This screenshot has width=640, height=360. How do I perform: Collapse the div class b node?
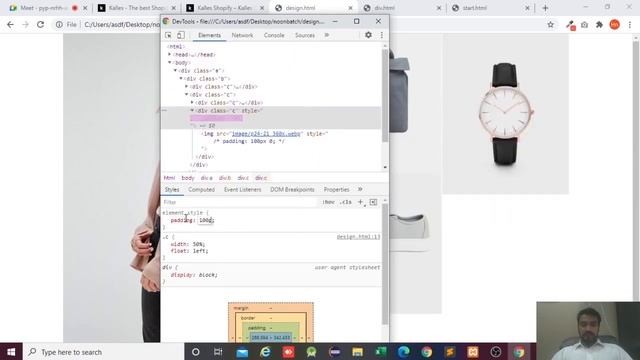coord(181,78)
